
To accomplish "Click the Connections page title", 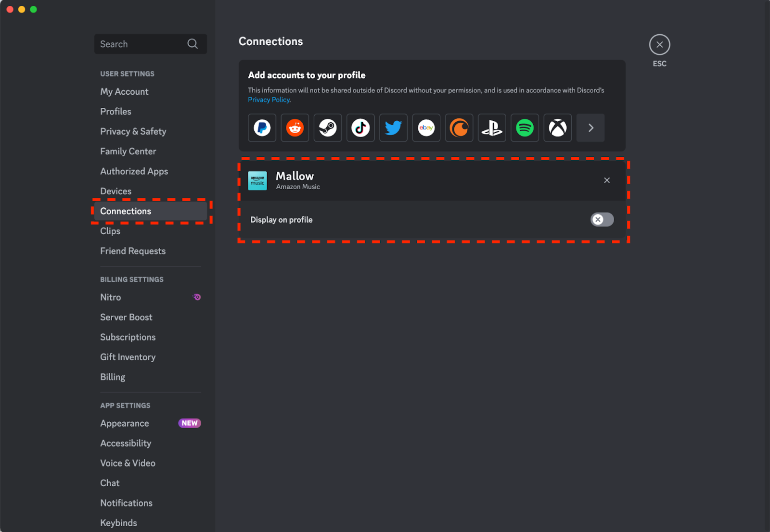I will 270,41.
